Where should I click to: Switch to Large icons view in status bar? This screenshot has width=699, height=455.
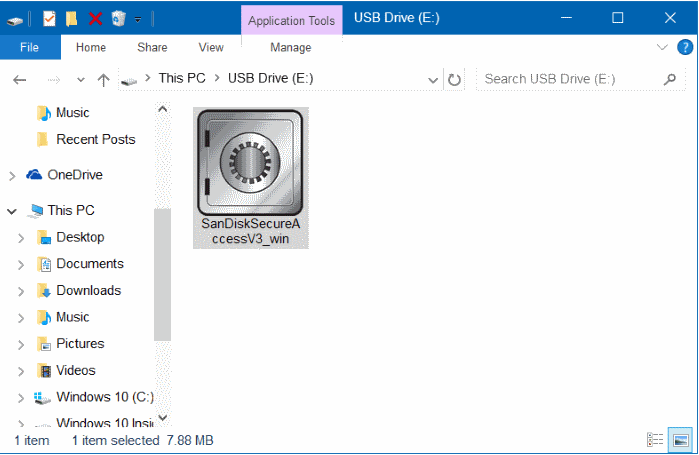[681, 440]
